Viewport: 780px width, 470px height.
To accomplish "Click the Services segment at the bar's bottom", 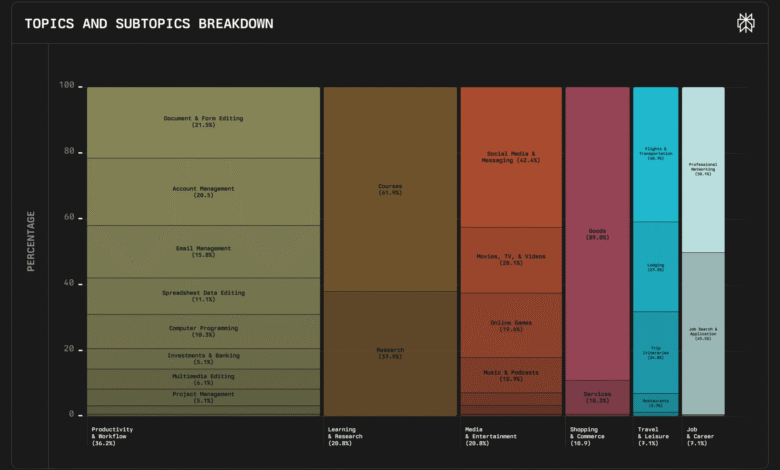I will tap(597, 397).
